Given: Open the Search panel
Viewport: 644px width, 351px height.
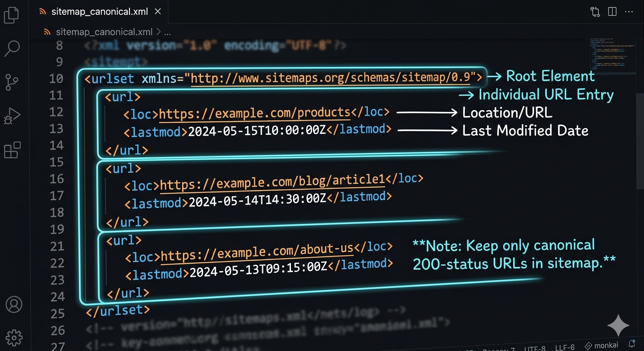Looking at the screenshot, I should (11, 48).
